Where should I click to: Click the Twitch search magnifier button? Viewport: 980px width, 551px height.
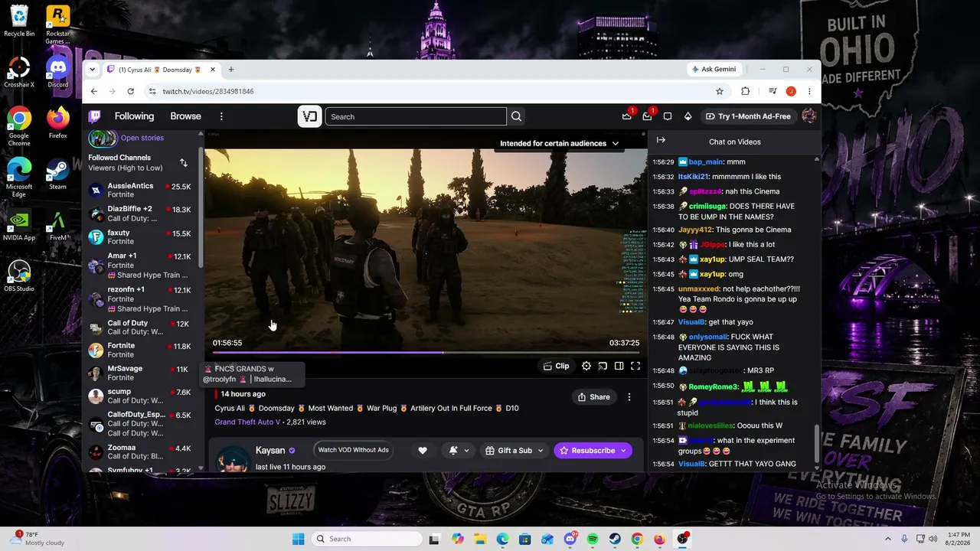[x=516, y=116]
